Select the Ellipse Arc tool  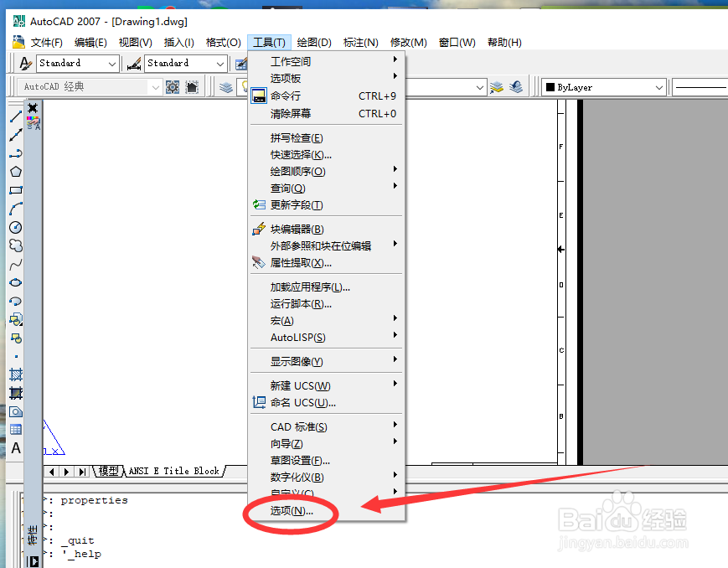coord(16,301)
